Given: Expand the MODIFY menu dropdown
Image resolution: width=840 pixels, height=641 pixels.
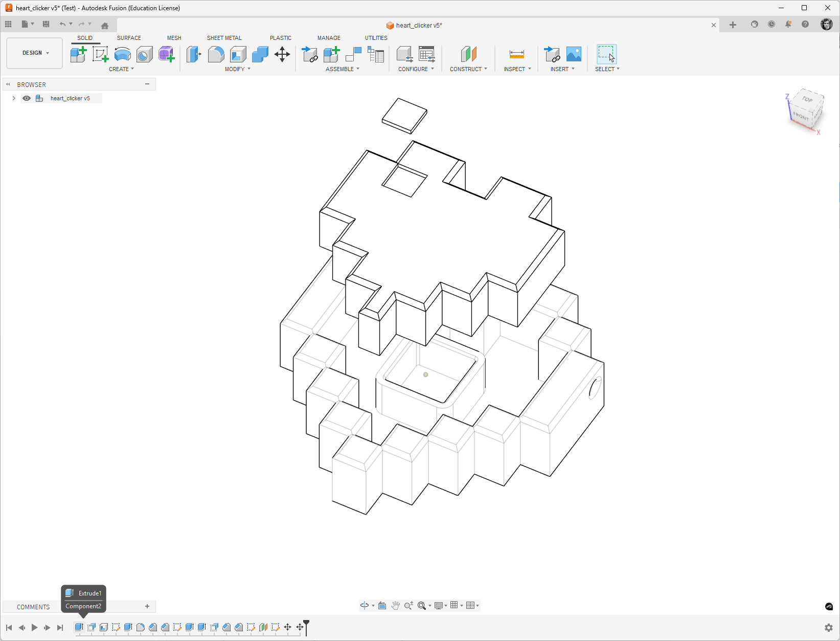Looking at the screenshot, I should click(x=238, y=69).
